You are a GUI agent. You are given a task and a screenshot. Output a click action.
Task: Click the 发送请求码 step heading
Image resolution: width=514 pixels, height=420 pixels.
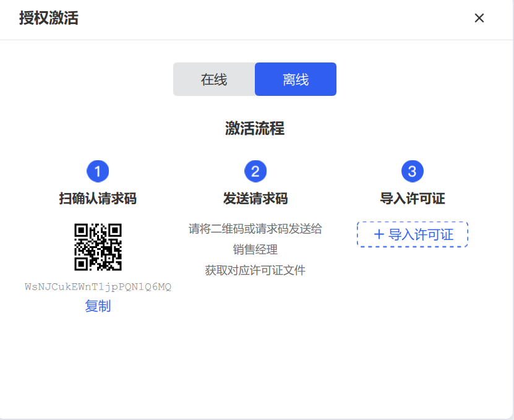click(255, 199)
